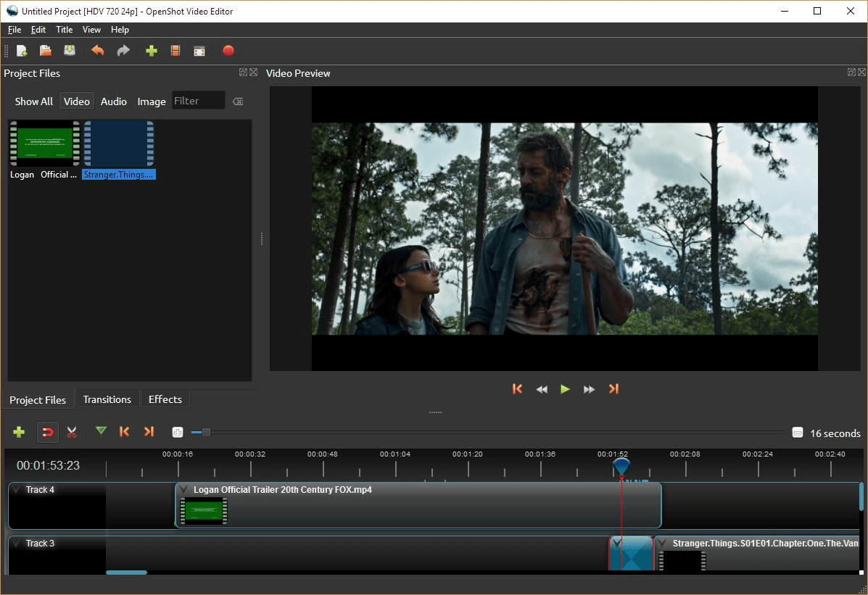Jump to the end with the playback control
The height and width of the screenshot is (595, 868).
coord(613,389)
